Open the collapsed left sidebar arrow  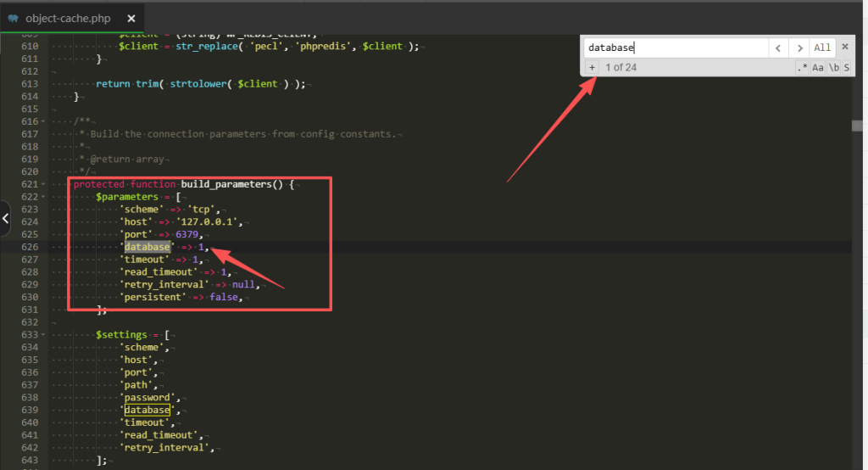pos(5,219)
